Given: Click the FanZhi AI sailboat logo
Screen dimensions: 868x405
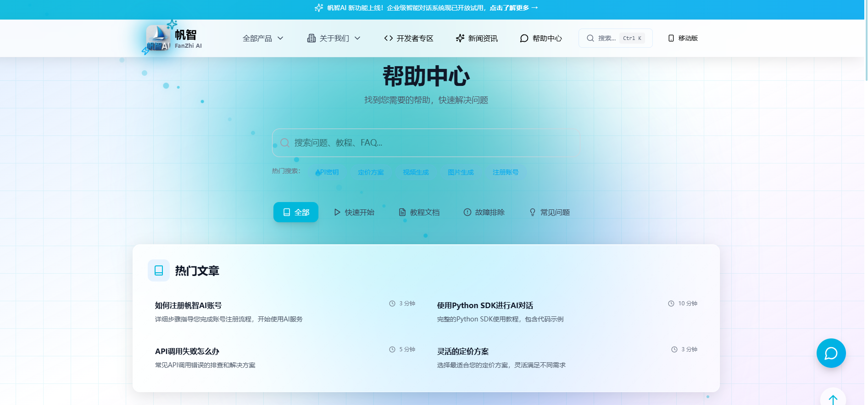Looking at the screenshot, I should (x=158, y=38).
